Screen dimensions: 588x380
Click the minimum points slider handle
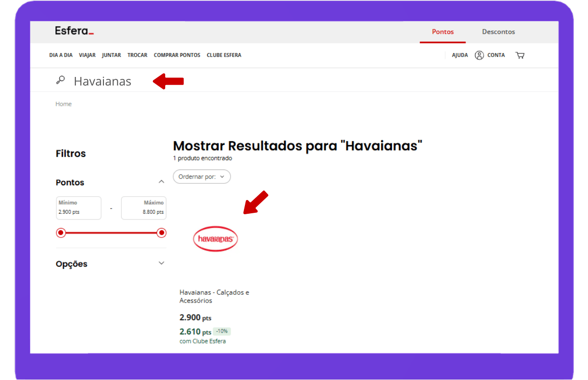coord(61,233)
